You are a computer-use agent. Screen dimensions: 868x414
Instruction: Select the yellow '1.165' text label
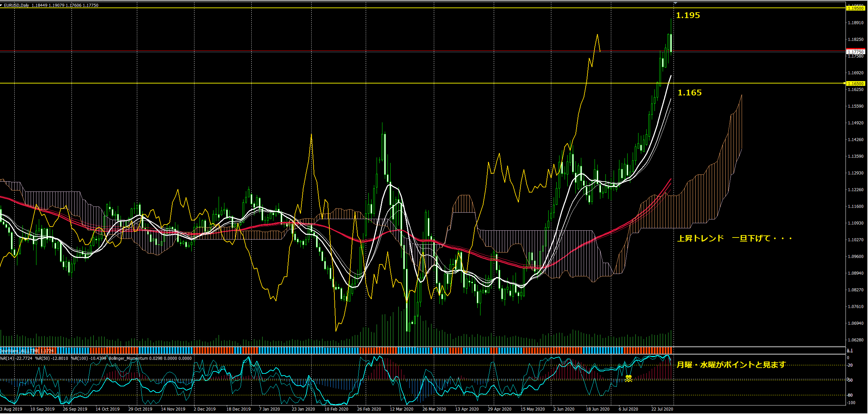click(689, 93)
